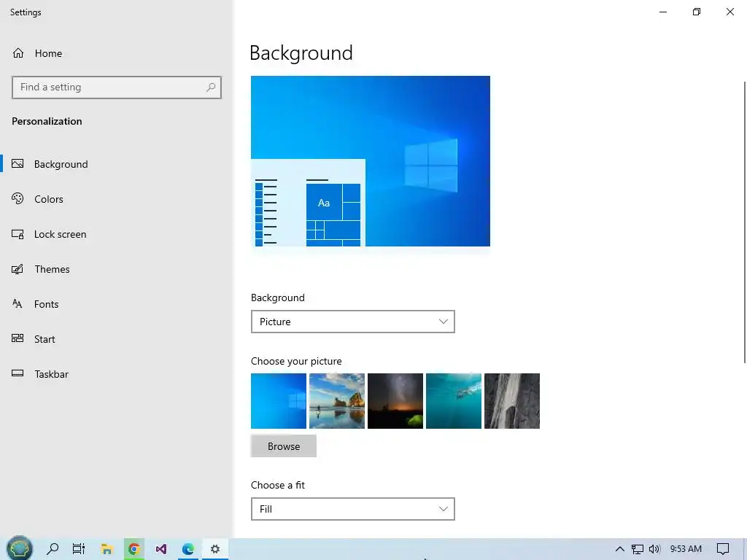Screen dimensions: 747x560
Task: Open Task View from the taskbar
Action: 79,549
